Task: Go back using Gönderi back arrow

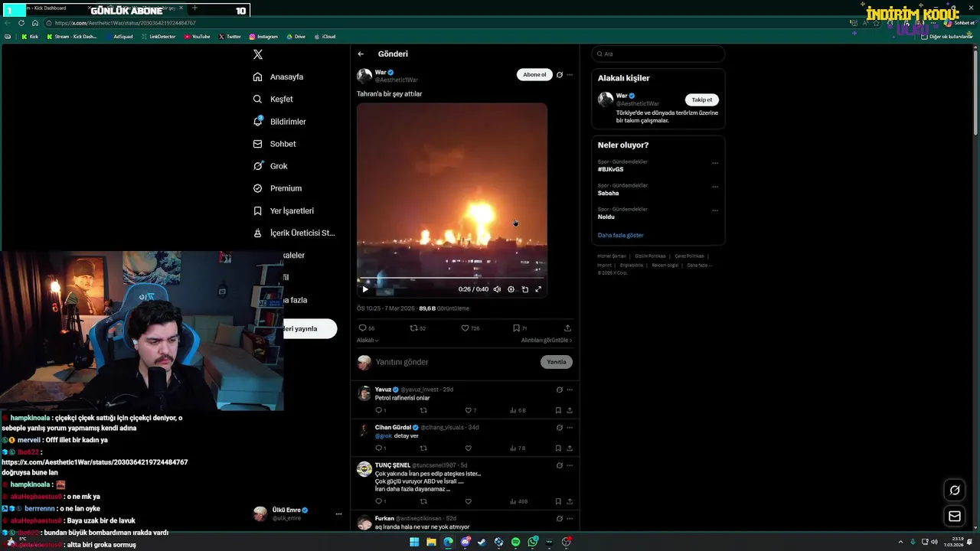Action: (x=361, y=54)
